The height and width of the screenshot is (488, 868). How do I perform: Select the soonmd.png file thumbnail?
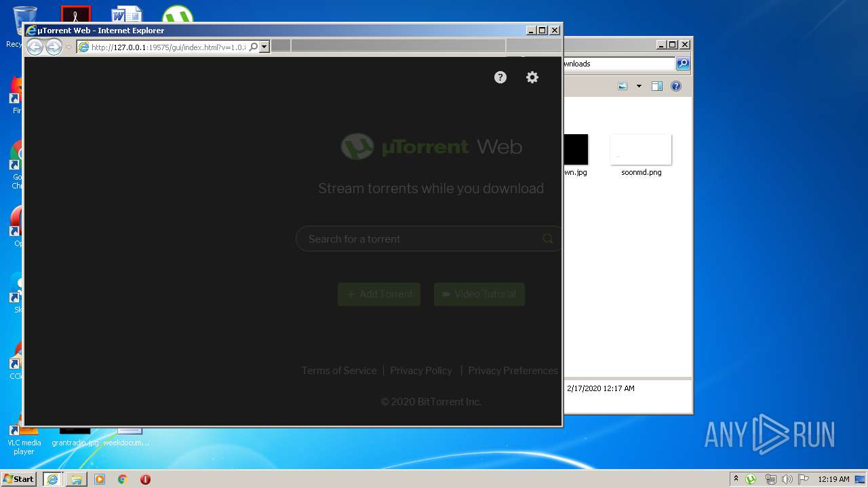(x=641, y=150)
